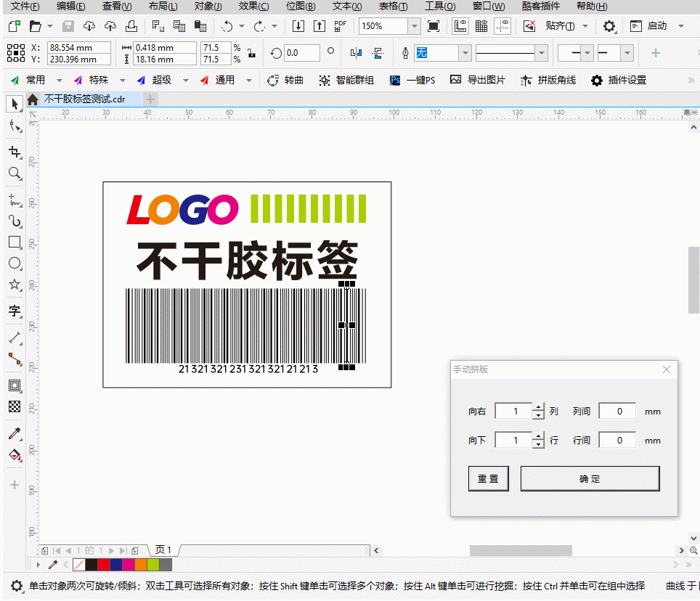Open the outline width 无 dropdown

pyautogui.click(x=465, y=53)
